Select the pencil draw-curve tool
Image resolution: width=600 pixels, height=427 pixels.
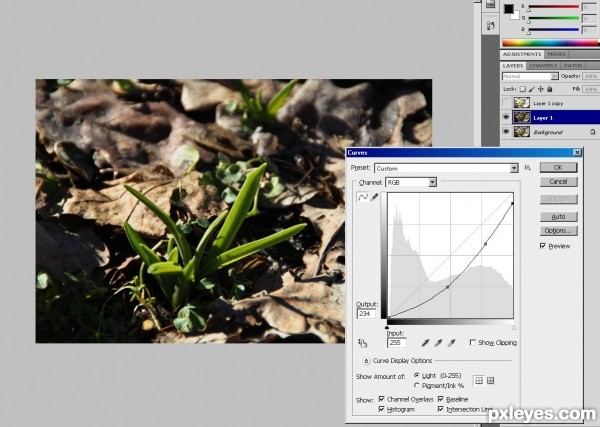(374, 197)
